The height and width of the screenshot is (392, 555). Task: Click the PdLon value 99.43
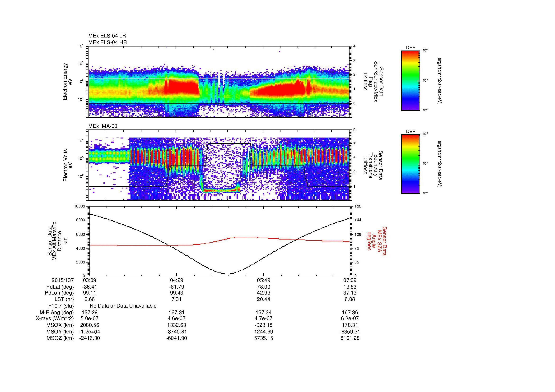point(177,293)
